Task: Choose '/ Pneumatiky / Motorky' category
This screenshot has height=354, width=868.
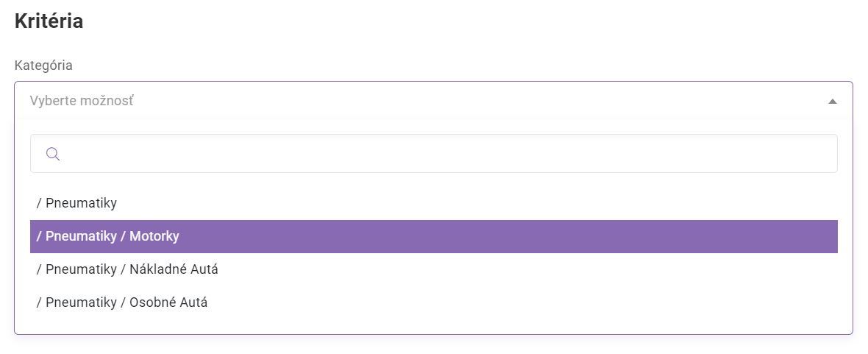Action: (108, 236)
